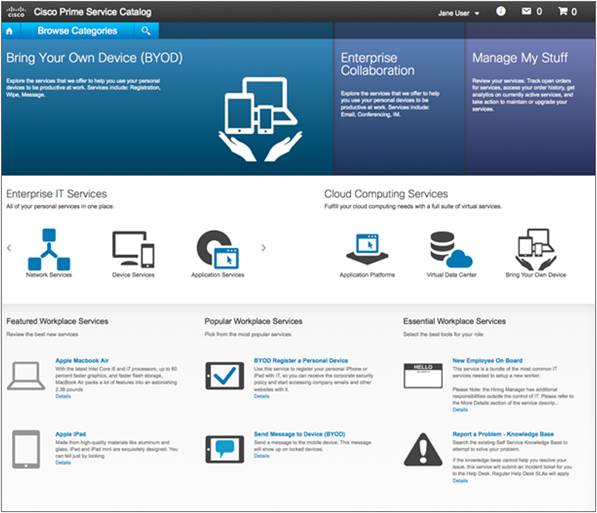Click the Cisco logo in header
The image size is (597, 513).
coord(16,11)
